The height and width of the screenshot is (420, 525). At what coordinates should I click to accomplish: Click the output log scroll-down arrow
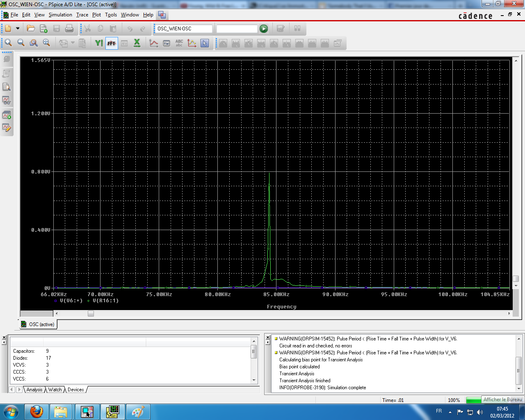pyautogui.click(x=519, y=388)
